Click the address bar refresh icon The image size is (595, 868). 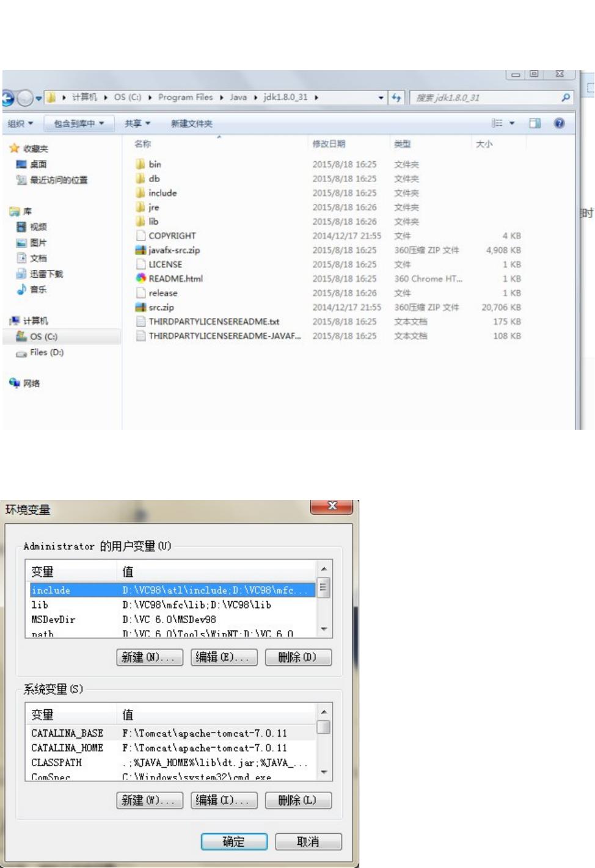[396, 98]
